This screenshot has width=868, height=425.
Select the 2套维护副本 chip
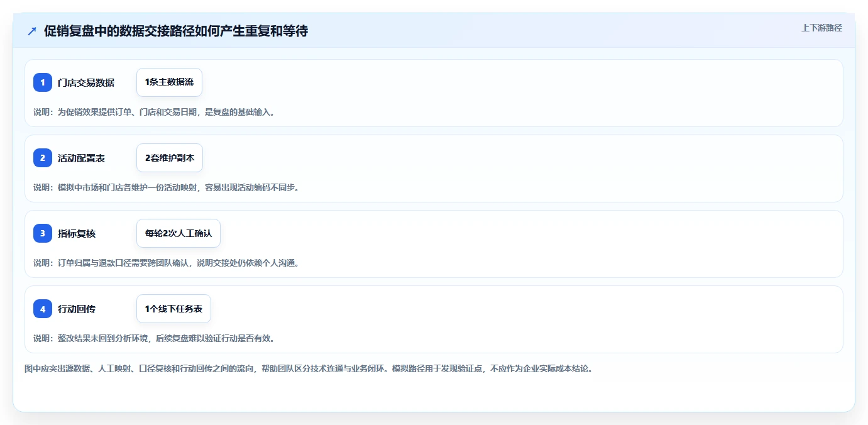(170, 158)
